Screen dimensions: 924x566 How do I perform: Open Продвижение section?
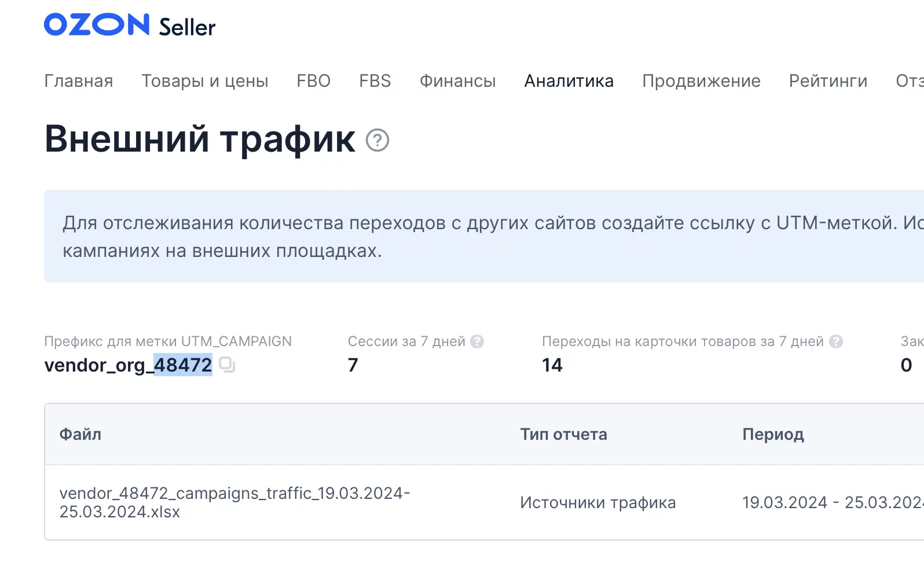[702, 81]
